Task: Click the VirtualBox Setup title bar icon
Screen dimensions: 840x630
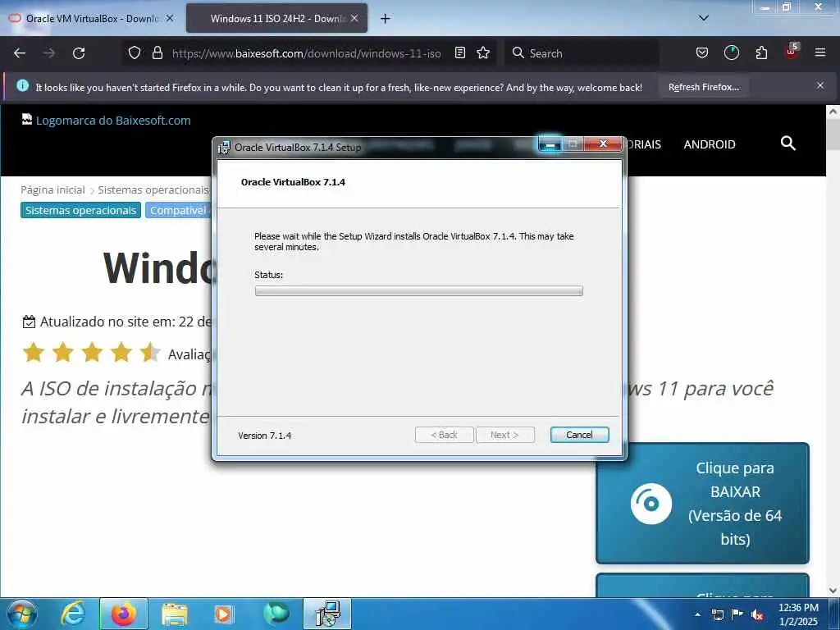Action: (224, 148)
